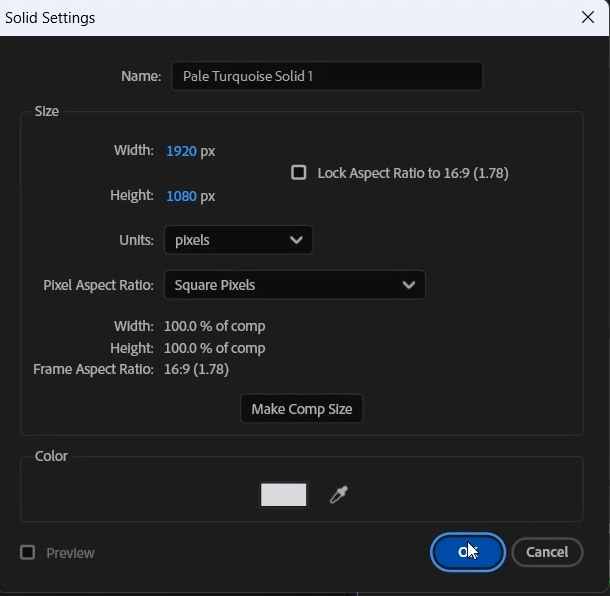Image resolution: width=610 pixels, height=596 pixels.
Task: Open the Units dropdown showing pixels
Action: pyautogui.click(x=238, y=240)
